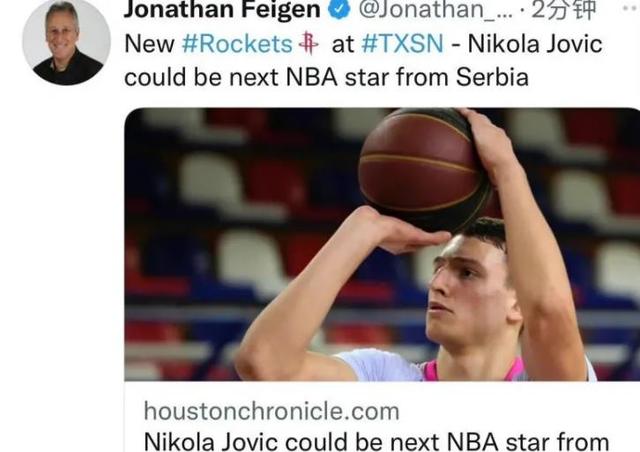Image resolution: width=640 pixels, height=452 pixels.
Task: Click the Jonathan Feigen display name
Action: [222, 9]
